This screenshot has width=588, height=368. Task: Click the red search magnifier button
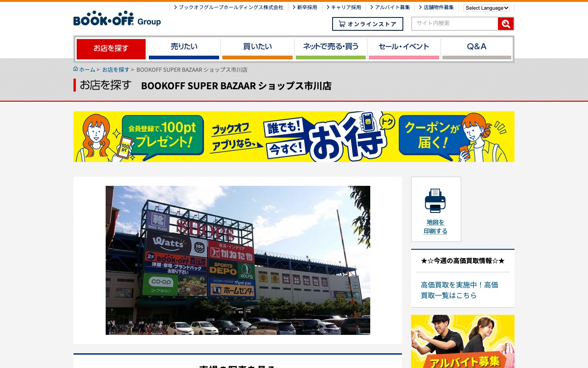tap(505, 24)
